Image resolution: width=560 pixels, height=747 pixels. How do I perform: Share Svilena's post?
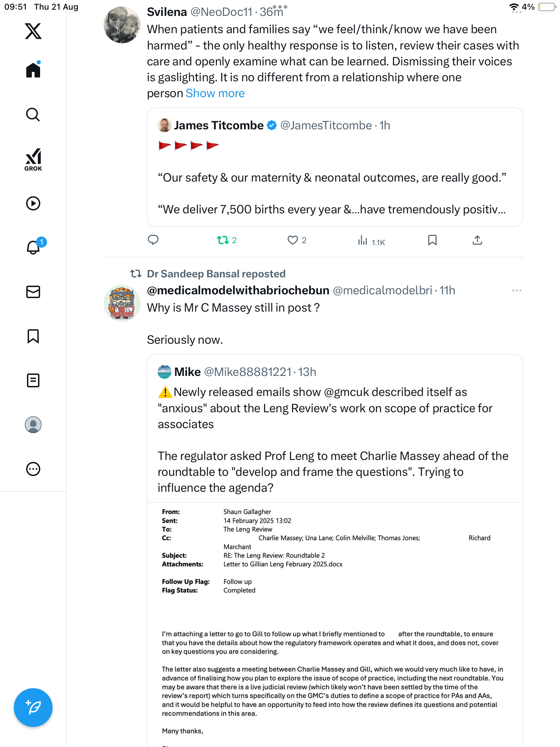point(477,240)
